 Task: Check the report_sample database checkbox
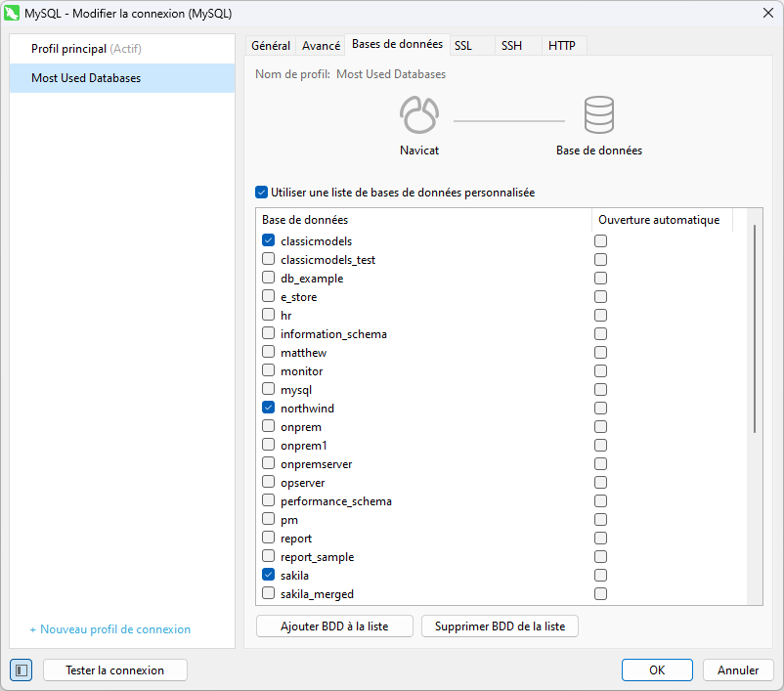(269, 556)
